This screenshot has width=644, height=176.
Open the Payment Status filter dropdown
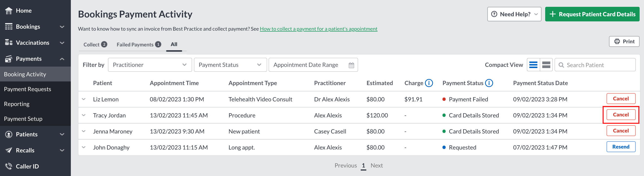(x=230, y=65)
